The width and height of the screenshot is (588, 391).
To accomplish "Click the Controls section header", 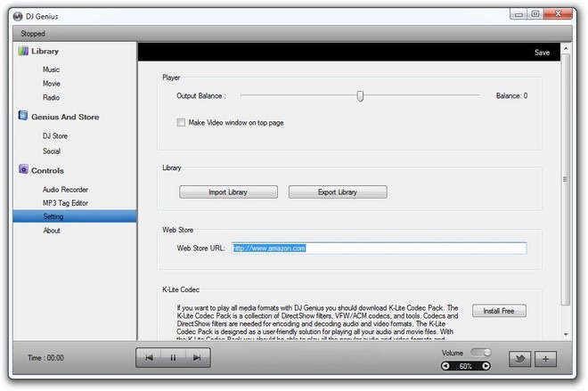I will [47, 170].
